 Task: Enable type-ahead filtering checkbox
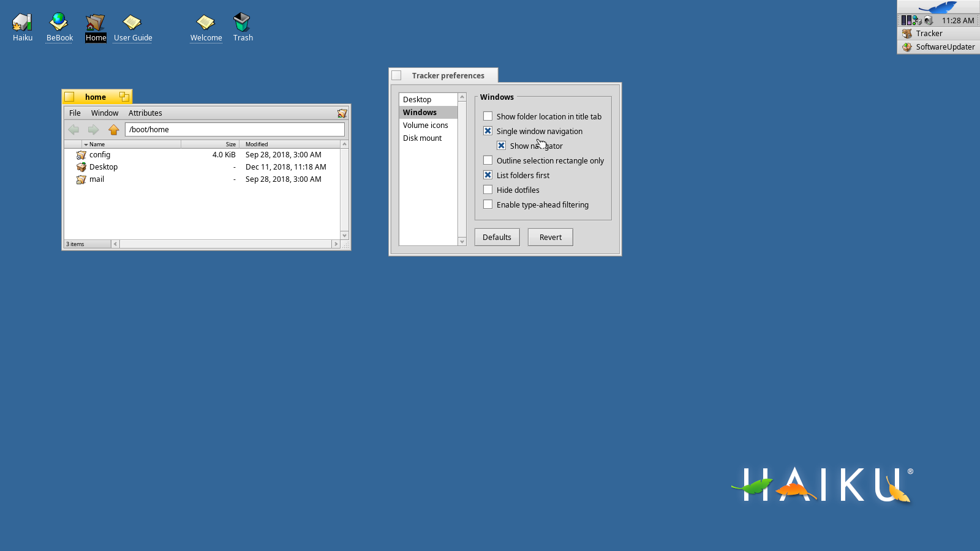click(x=488, y=204)
